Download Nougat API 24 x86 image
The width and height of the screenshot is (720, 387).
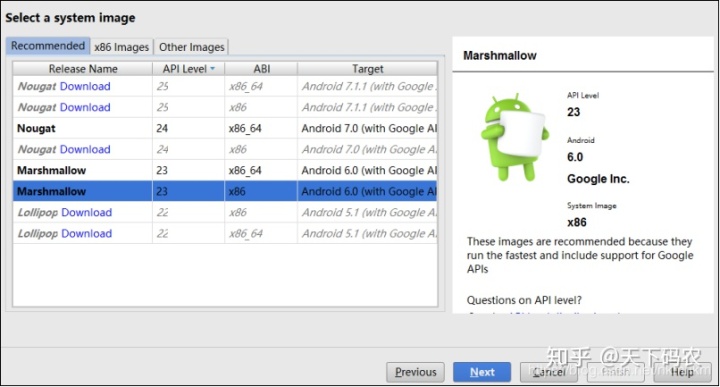coord(85,150)
